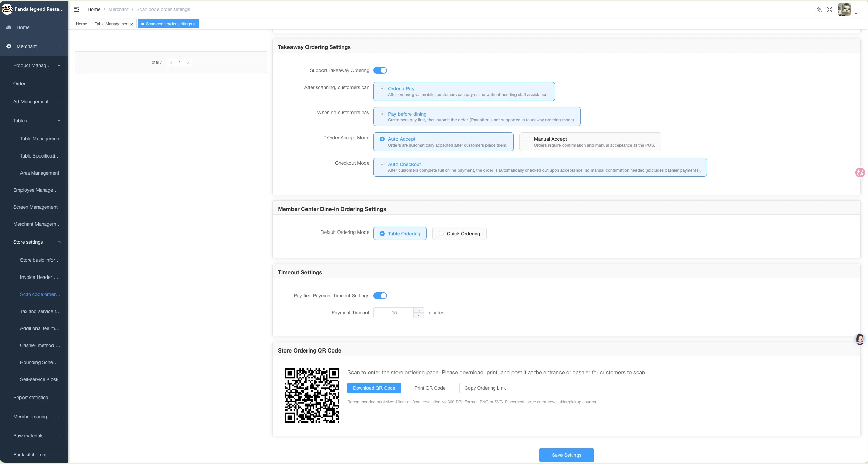868x464 pixels.
Task: Select Auto Accept order mode
Action: [443, 142]
